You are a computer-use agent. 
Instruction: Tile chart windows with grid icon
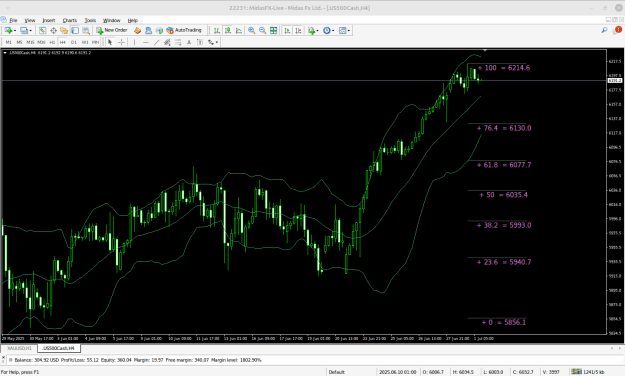tap(273, 30)
